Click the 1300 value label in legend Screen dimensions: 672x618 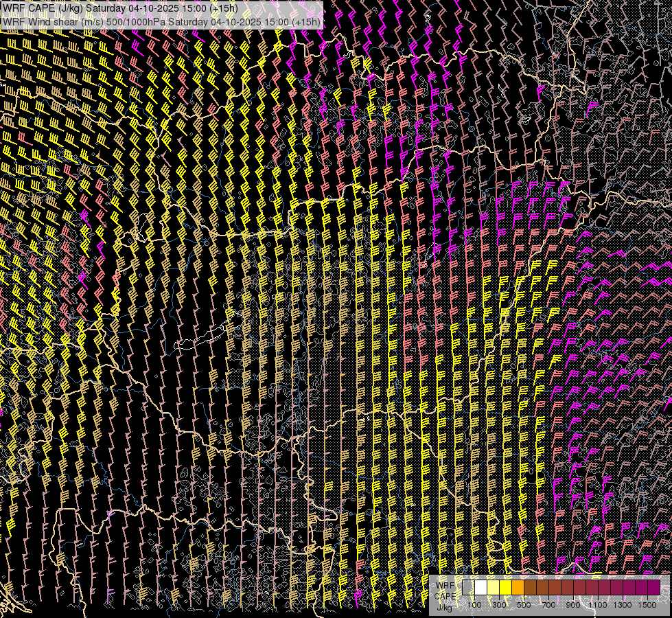[623, 605]
